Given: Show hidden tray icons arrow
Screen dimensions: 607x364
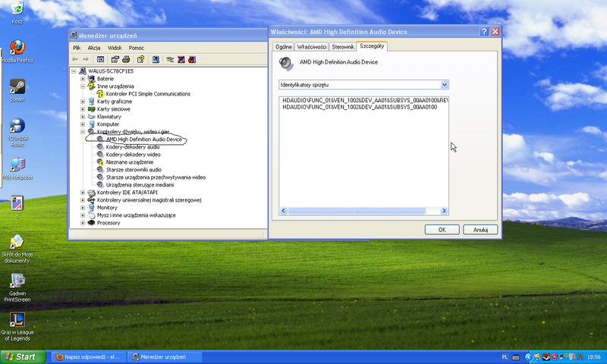Looking at the screenshot, I should 528,356.
